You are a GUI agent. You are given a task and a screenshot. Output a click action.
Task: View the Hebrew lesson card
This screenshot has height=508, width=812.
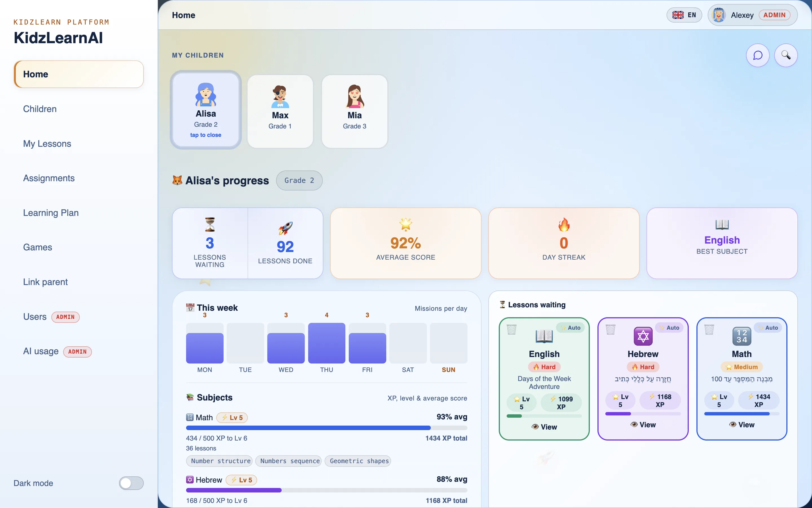[x=643, y=425]
